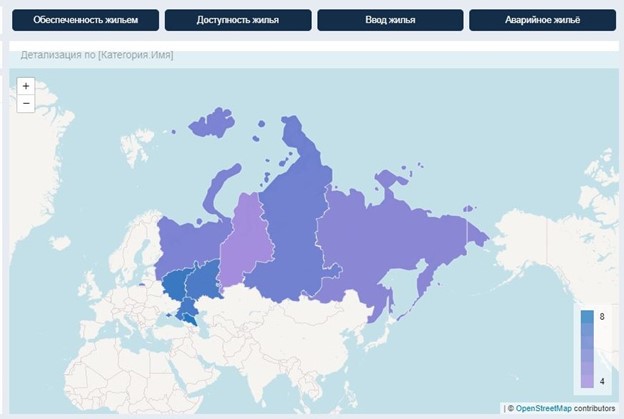Switch to the Доступность жилья section
This screenshot has height=419, width=624.
[x=238, y=20]
